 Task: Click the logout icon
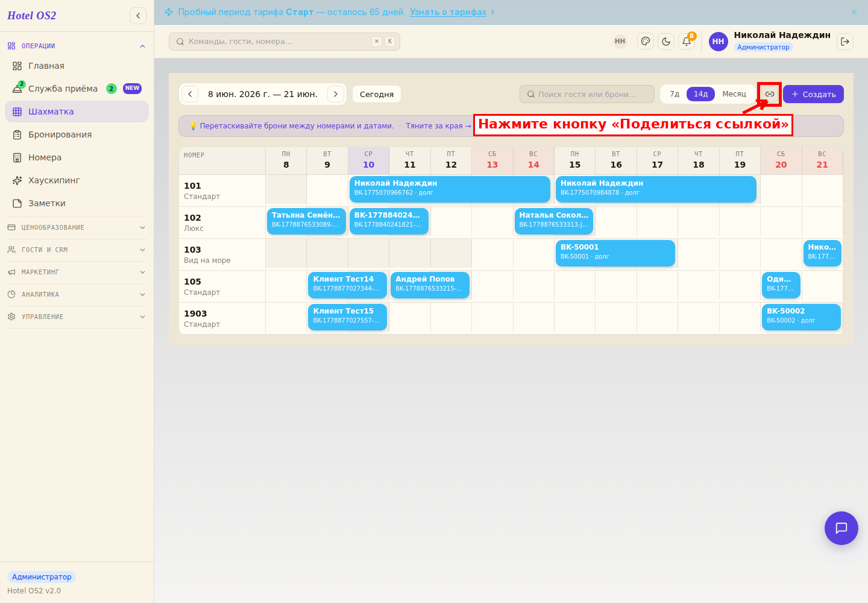(845, 42)
